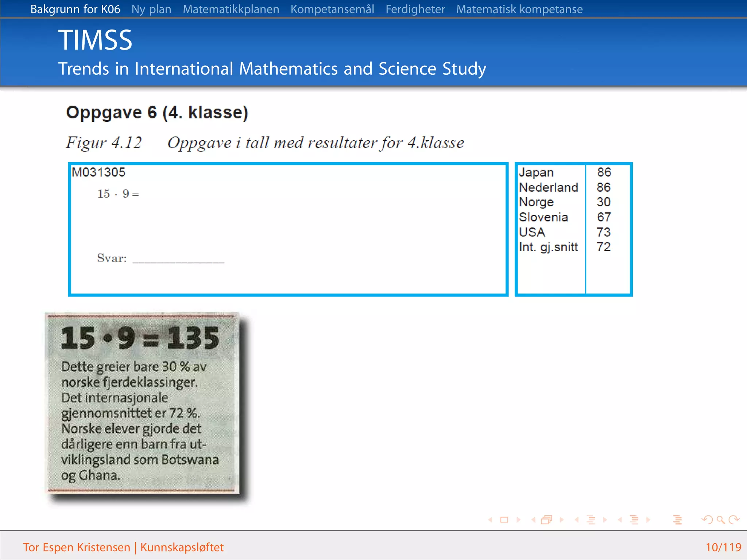Go to the Kompetansemål section
Viewport: 747px width, 560px height.
point(332,9)
